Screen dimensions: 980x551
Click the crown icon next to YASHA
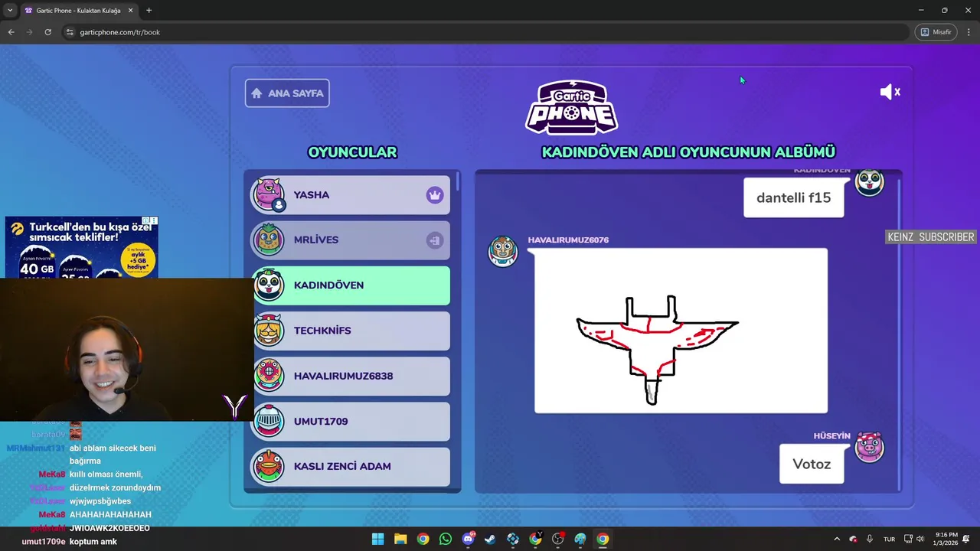435,195
